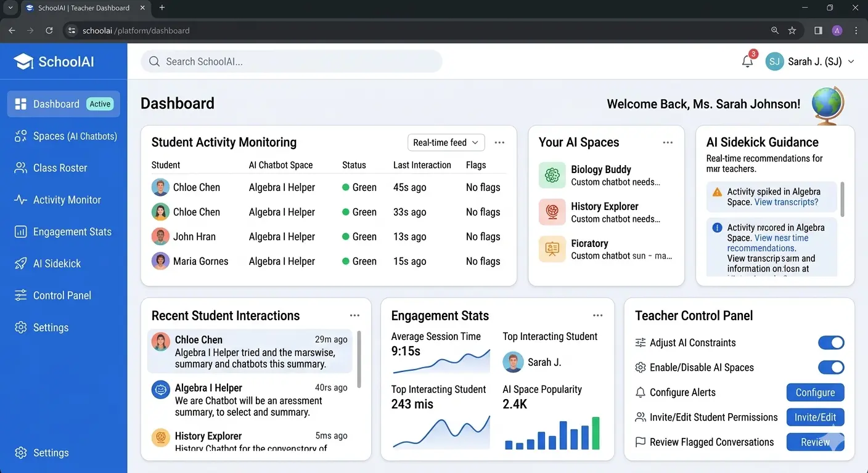Viewport: 868px width, 473px height.
Task: Open the Biology Buddy chatbot icon
Action: [x=552, y=175]
